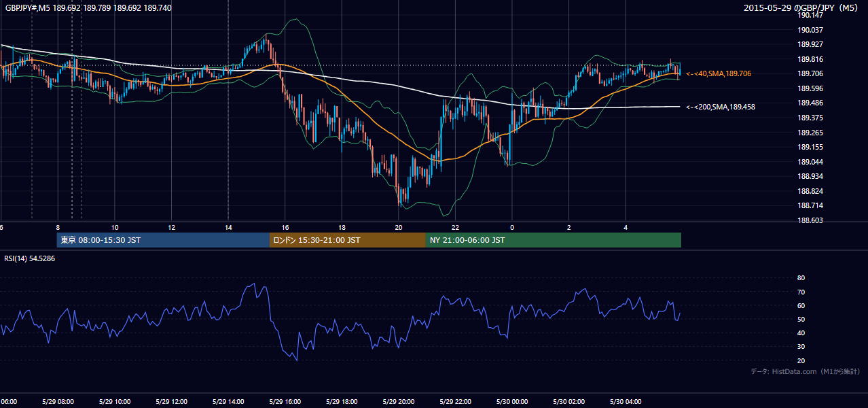This screenshot has height=408, width=868.
Task: Click price axis value 188.824
Action: (810, 191)
